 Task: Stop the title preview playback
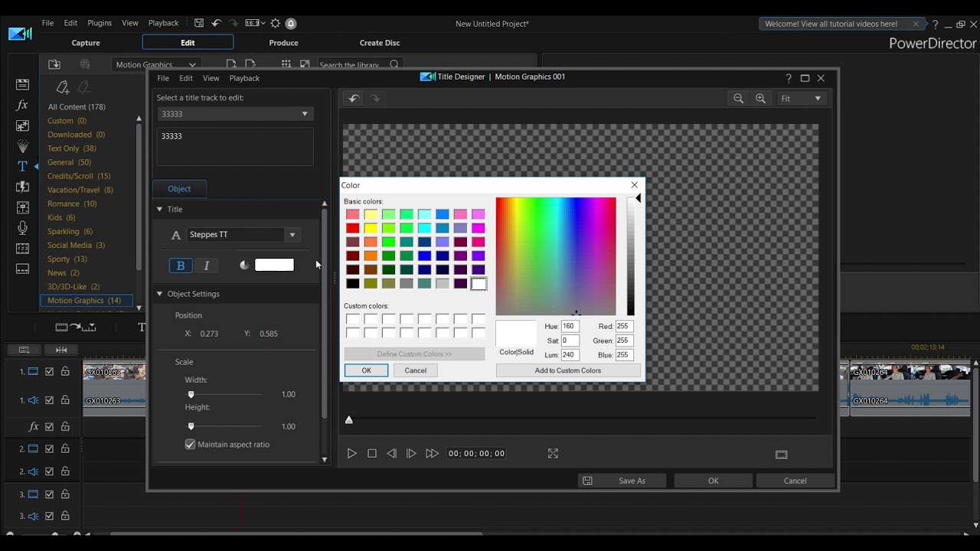tap(372, 454)
